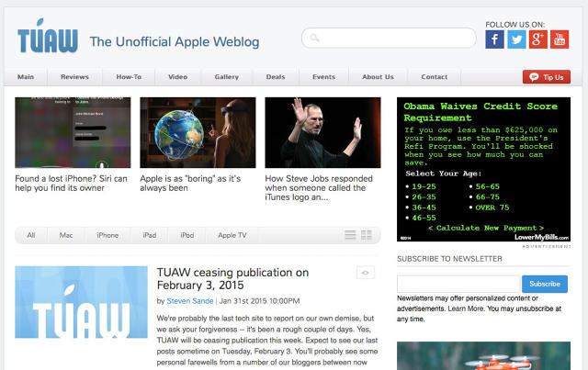The width and height of the screenshot is (588, 370).
Task: Open 'How Steve Jobs responded' headline
Action: (319, 188)
